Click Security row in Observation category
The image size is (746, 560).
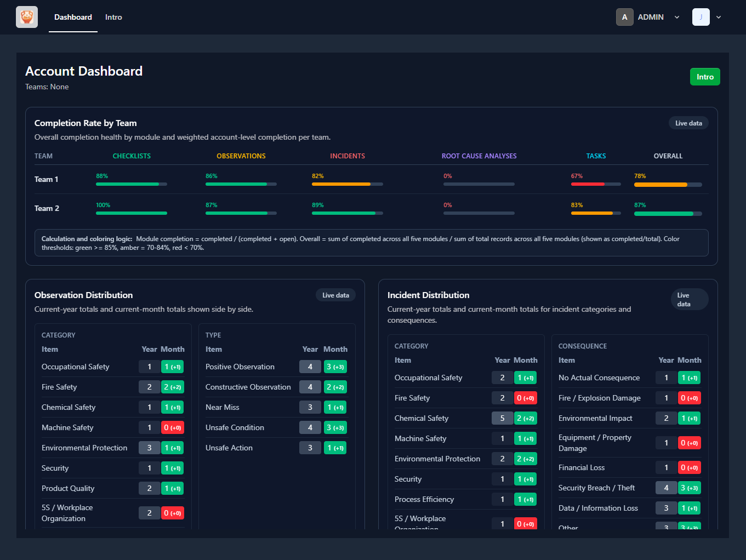pyautogui.click(x=113, y=468)
